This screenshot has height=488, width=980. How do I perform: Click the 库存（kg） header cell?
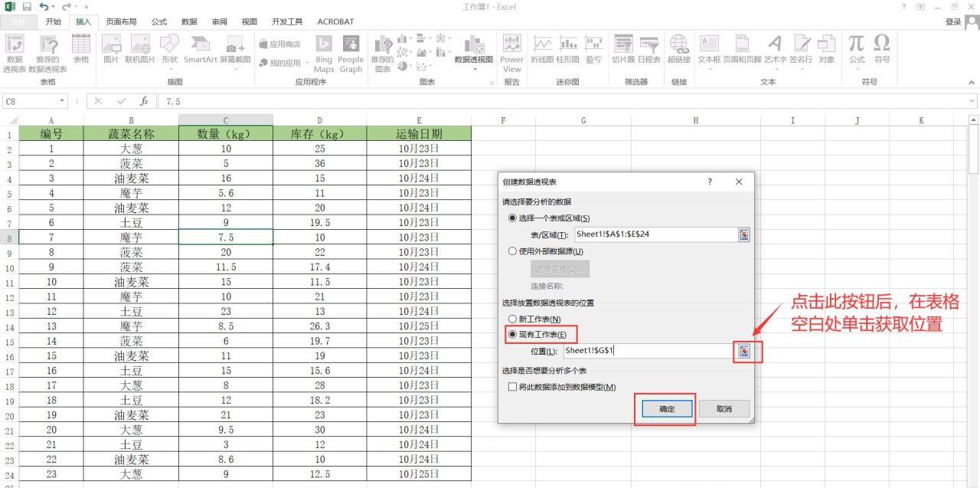click(319, 134)
